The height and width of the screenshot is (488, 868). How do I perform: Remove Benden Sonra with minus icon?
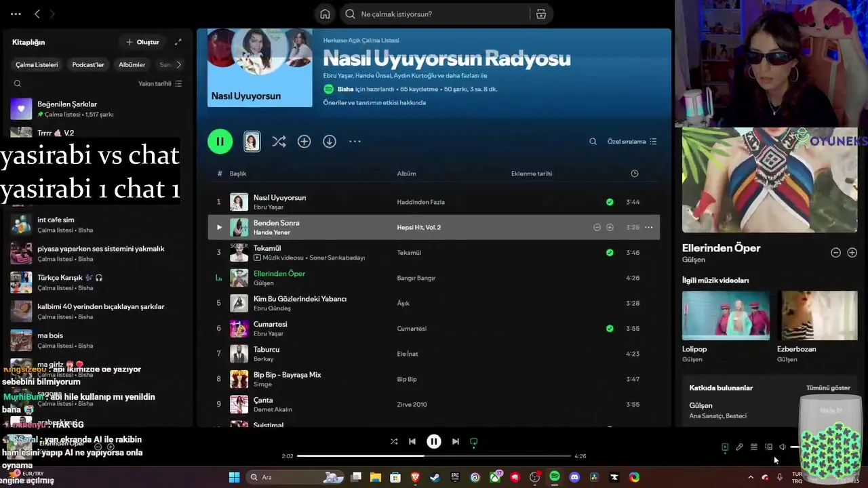597,227
